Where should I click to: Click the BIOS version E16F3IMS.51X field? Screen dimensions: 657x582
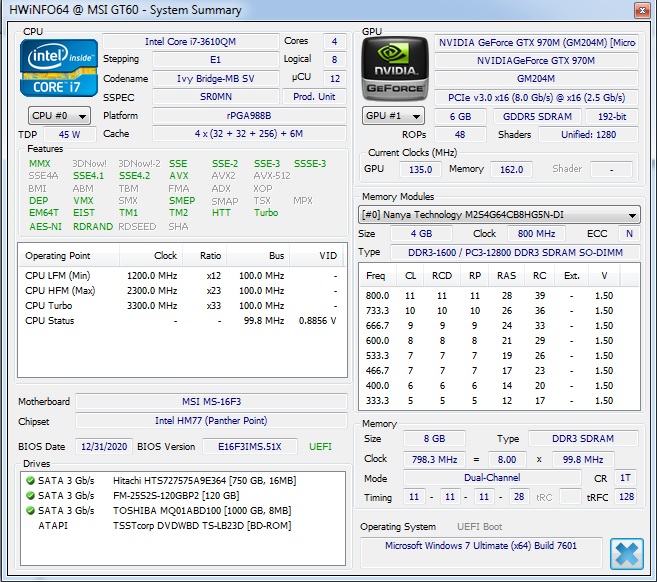point(250,447)
